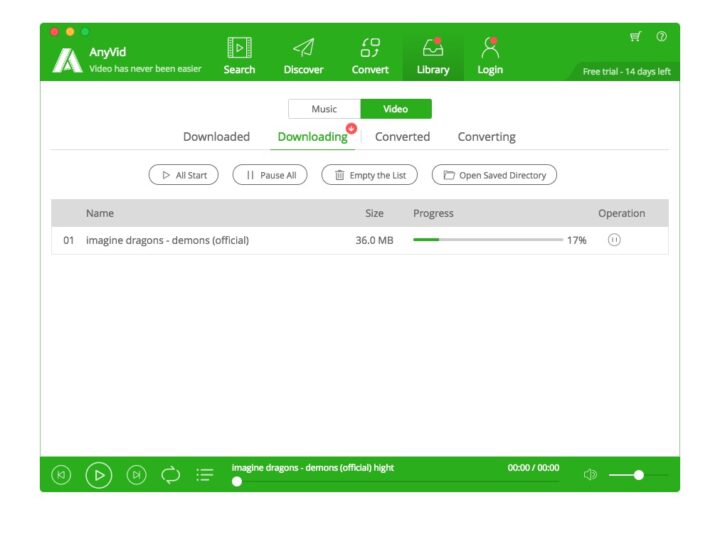This screenshot has width=720, height=549.
Task: Switch to Music toggle
Action: 324,109
